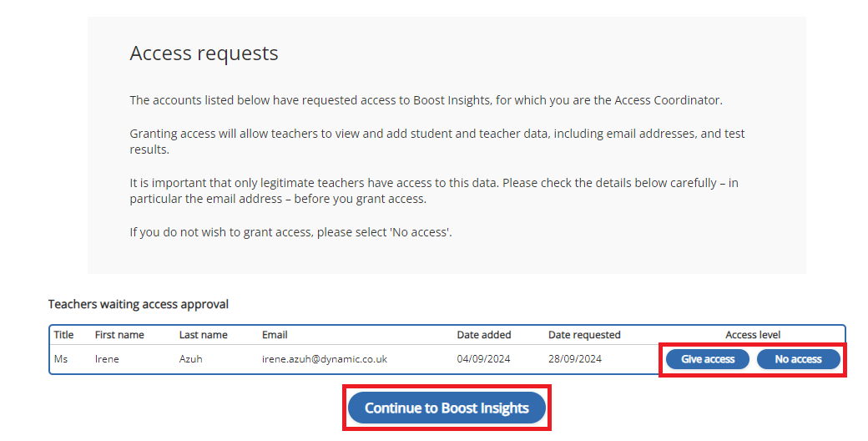Select the Ms title cell
This screenshot has width=868, height=441.
click(60, 359)
